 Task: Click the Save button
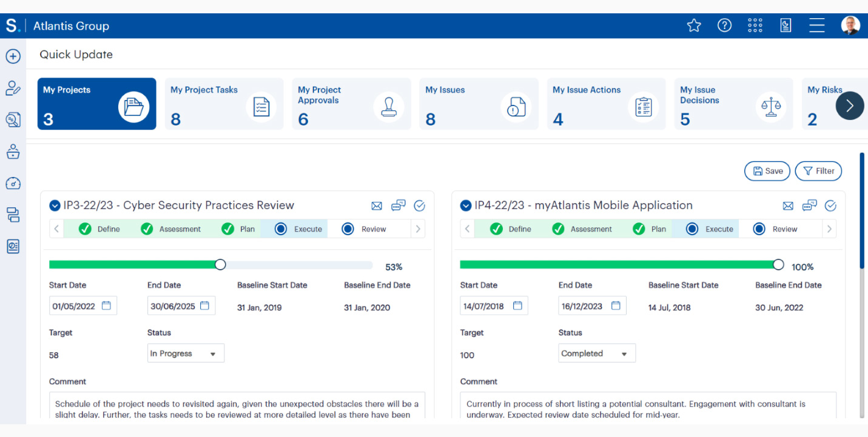[767, 171]
